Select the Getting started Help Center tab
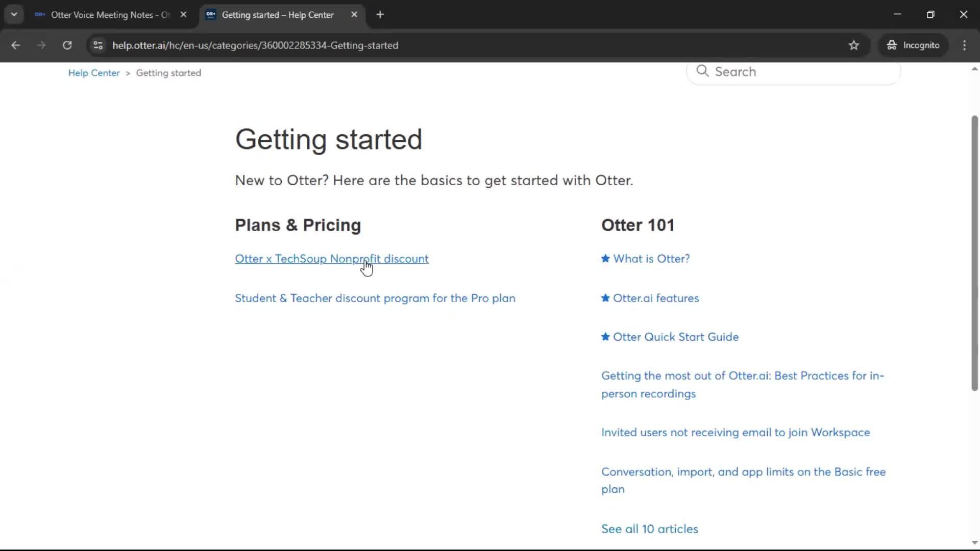980x551 pixels. click(x=277, y=15)
